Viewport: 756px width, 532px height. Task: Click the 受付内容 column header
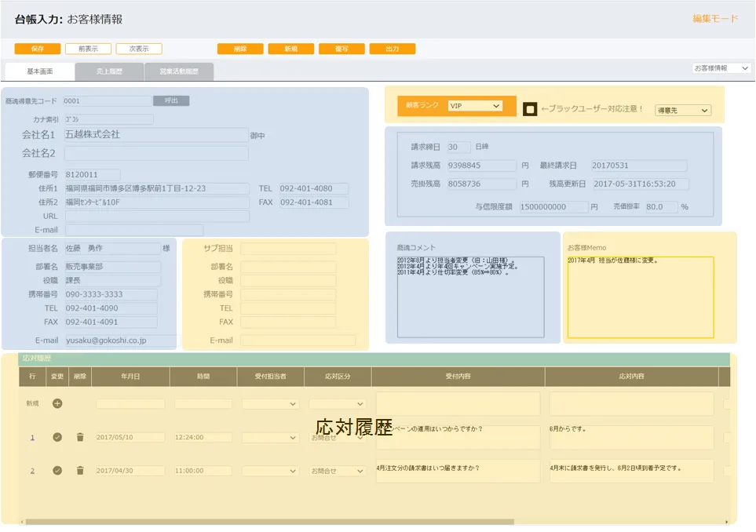tap(458, 377)
